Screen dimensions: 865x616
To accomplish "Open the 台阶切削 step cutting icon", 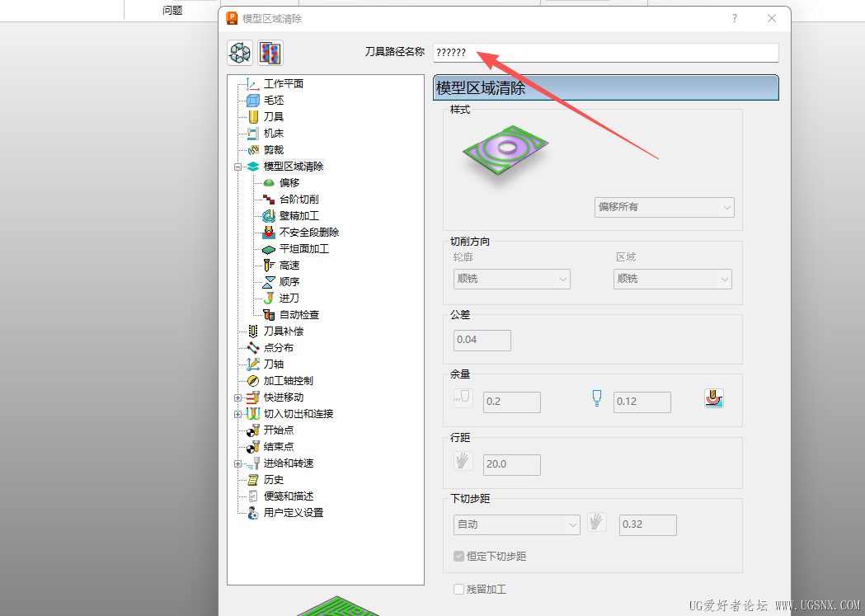I will pyautogui.click(x=269, y=199).
